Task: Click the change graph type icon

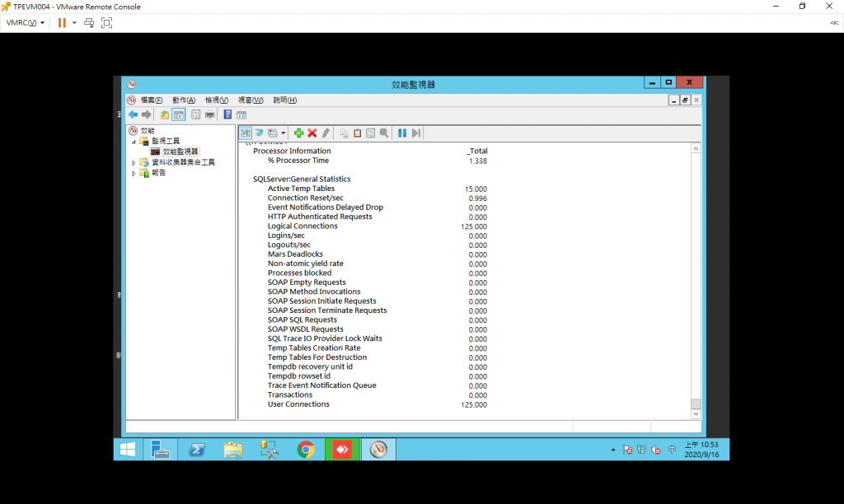Action: tap(273, 133)
